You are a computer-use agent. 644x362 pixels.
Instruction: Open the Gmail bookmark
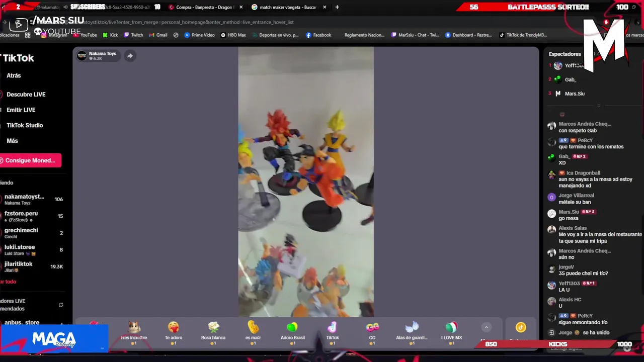158,35
